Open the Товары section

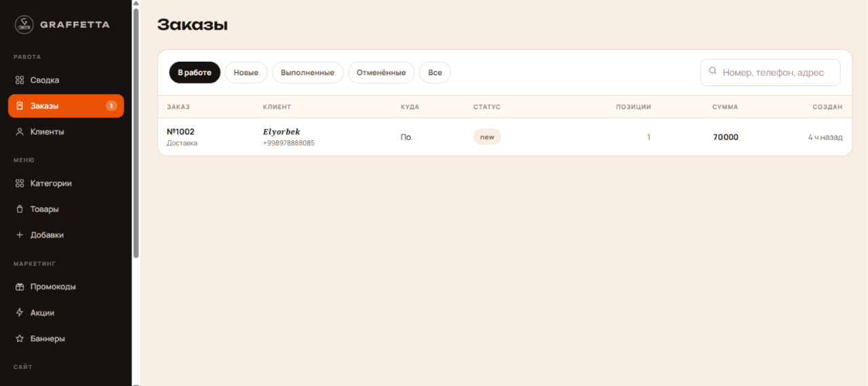click(x=66, y=209)
